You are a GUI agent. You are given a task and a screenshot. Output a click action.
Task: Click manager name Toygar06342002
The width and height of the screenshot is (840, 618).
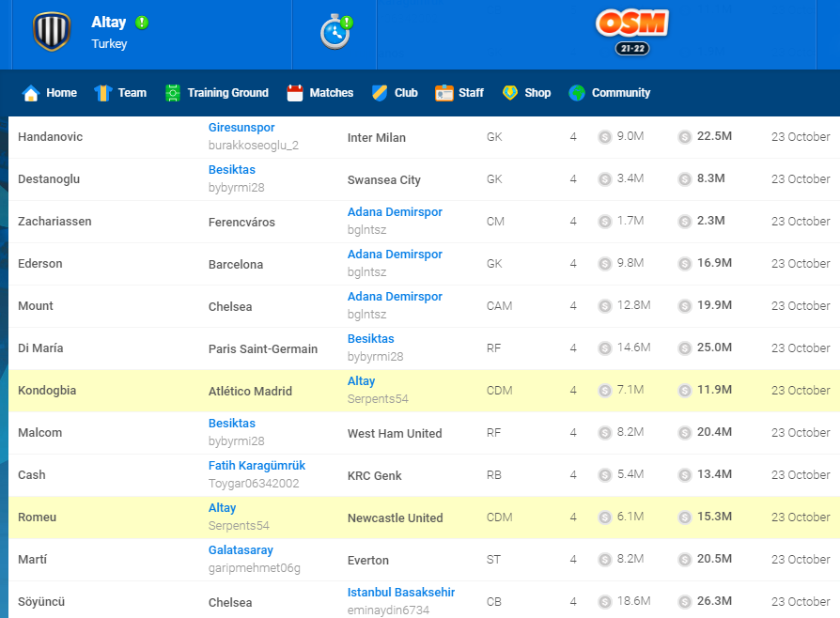[254, 484]
